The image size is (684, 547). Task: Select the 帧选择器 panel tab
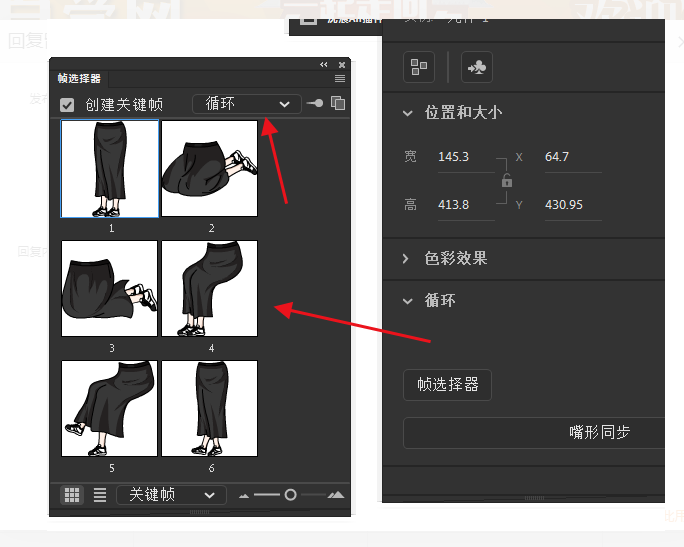(x=79, y=79)
